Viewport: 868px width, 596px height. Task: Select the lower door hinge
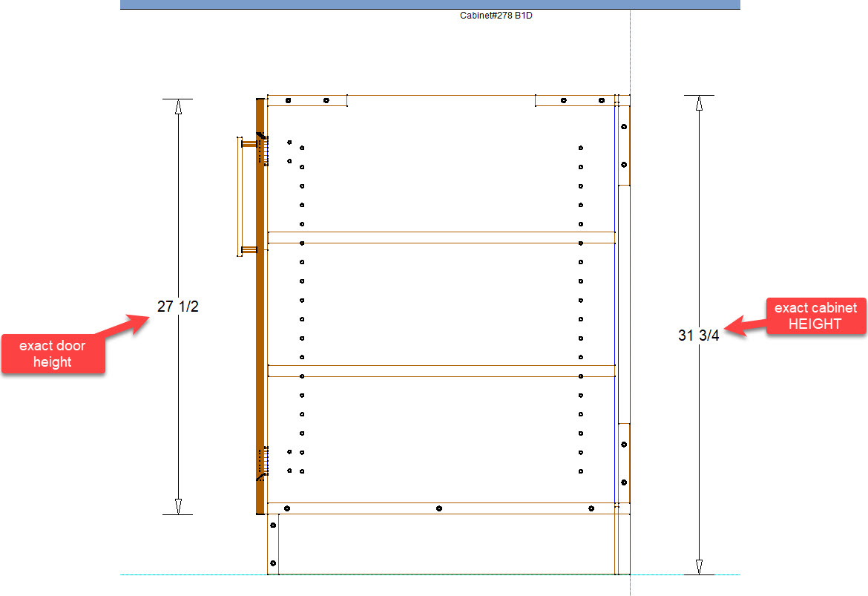pyautogui.click(x=263, y=462)
